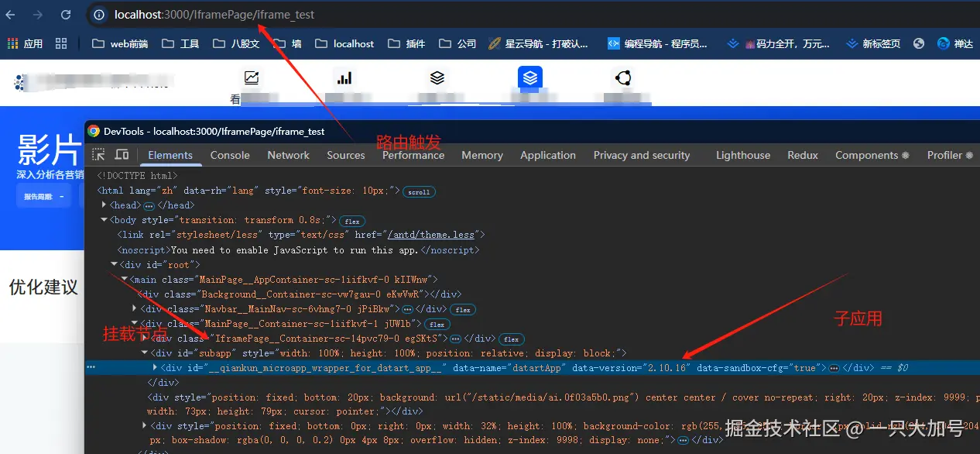Open the 新标签页 bookmark
The height and width of the screenshot is (454, 980).
click(873, 43)
